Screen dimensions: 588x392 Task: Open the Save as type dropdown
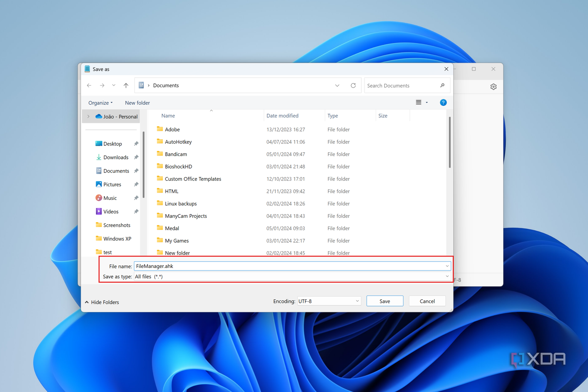[x=447, y=276]
